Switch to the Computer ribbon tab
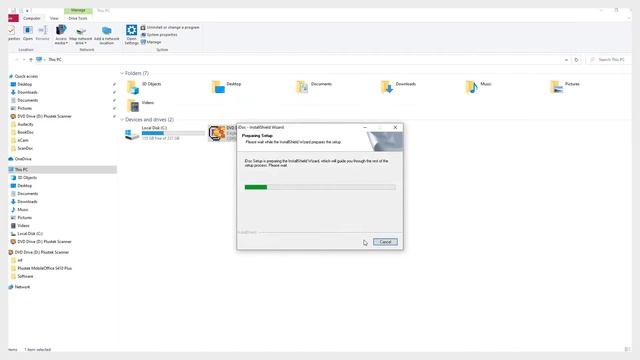This screenshot has width=640, height=360. coord(31,18)
